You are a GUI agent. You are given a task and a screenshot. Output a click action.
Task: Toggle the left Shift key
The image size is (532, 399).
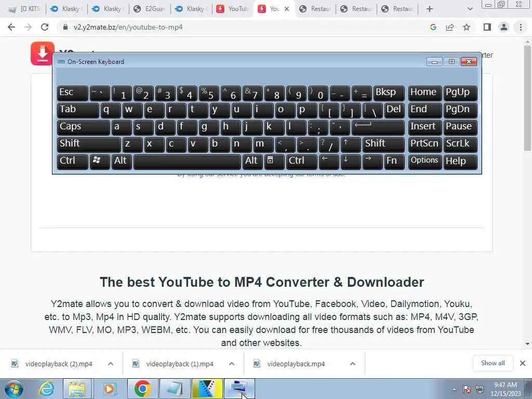[x=89, y=144]
